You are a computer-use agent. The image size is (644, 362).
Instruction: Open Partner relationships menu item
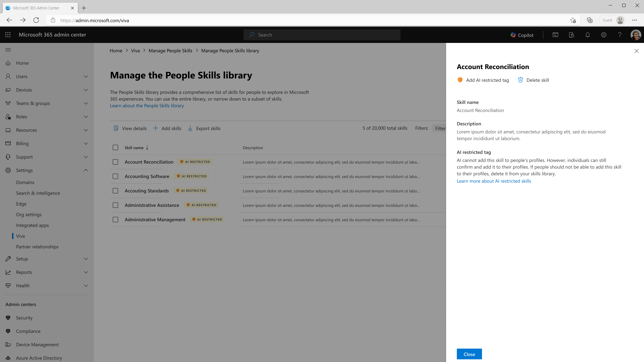point(37,247)
